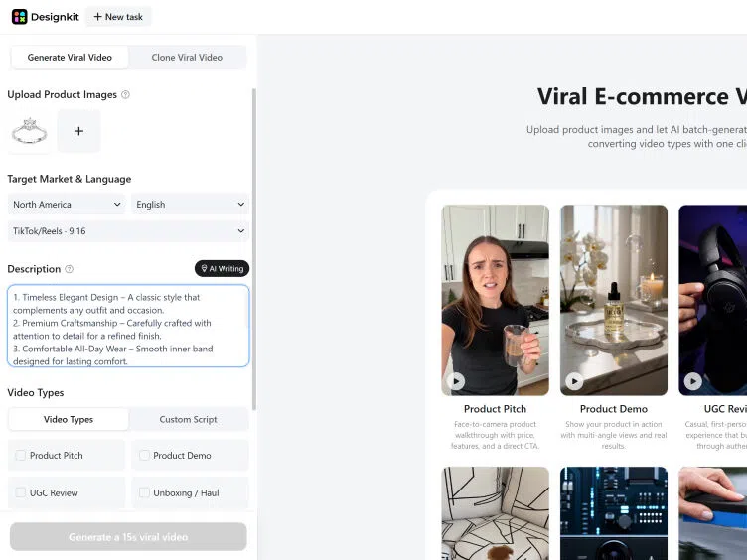747x560 pixels.
Task: Check the Product Demo checkbox
Action: [x=144, y=455]
